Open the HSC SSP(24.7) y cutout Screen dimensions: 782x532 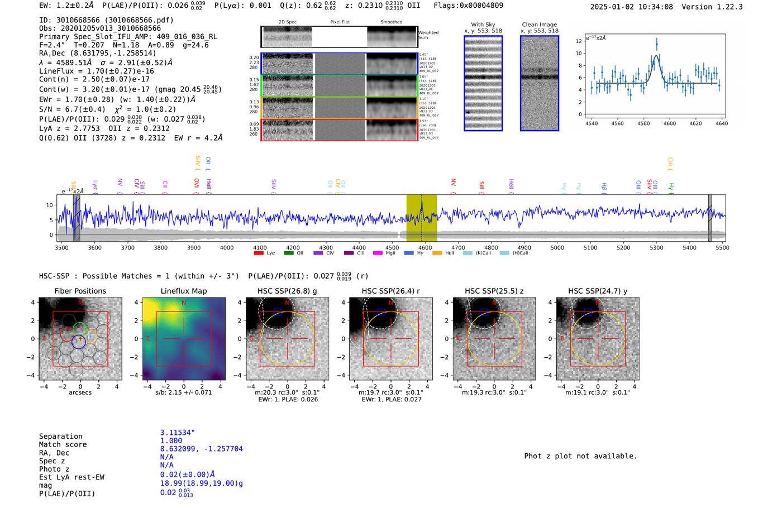click(x=598, y=339)
